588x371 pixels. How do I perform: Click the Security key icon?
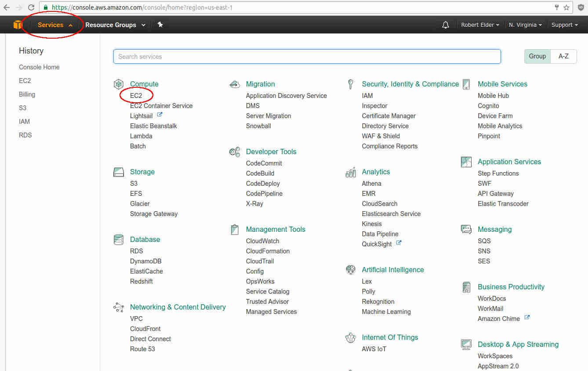[x=351, y=84]
